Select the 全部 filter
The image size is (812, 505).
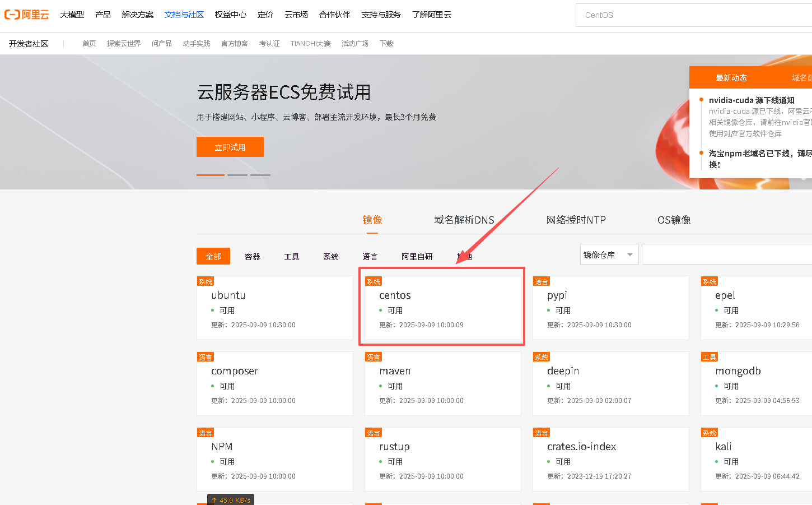tap(213, 256)
